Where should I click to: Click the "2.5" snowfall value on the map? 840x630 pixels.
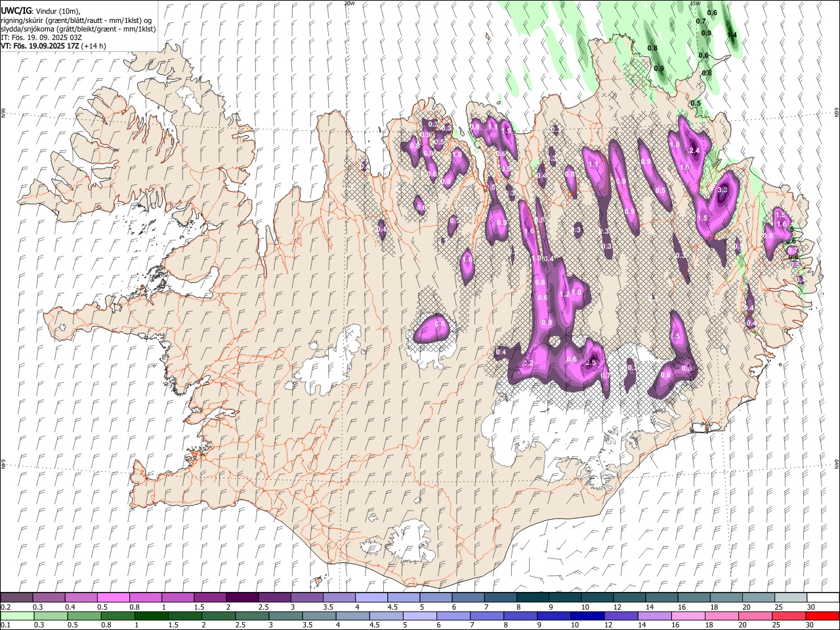pyautogui.click(x=591, y=363)
